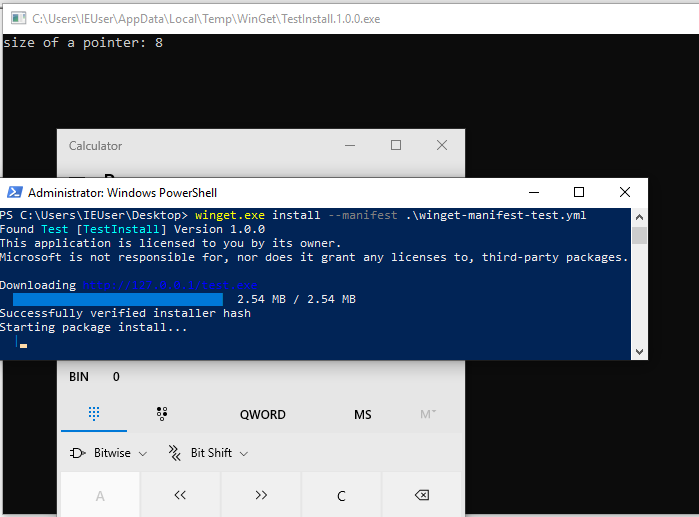Close the PowerShell window

[x=625, y=193]
